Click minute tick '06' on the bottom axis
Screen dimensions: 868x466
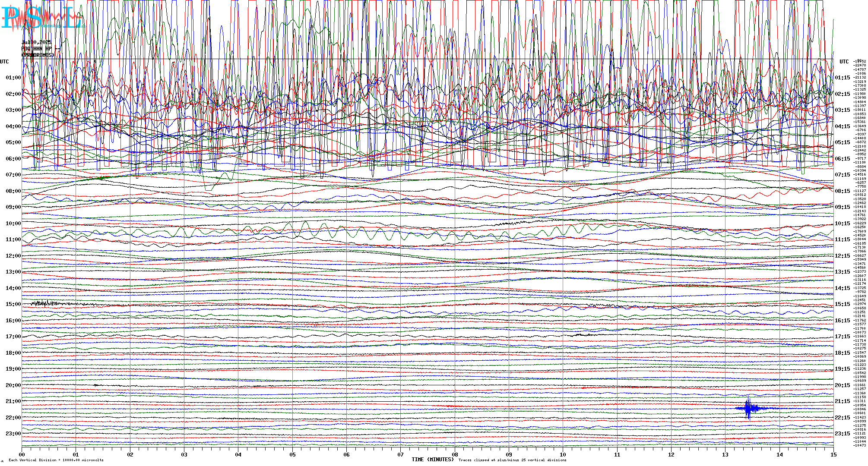tap(346, 454)
